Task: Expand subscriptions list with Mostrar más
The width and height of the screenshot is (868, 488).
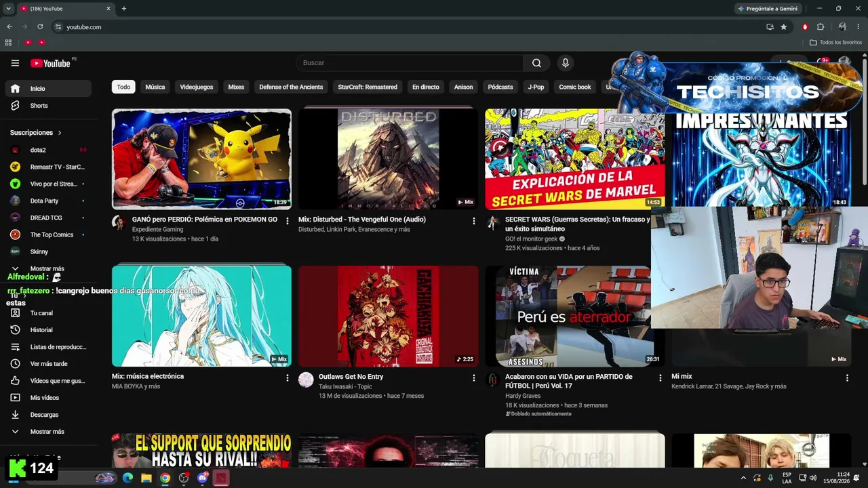Action: coord(47,268)
